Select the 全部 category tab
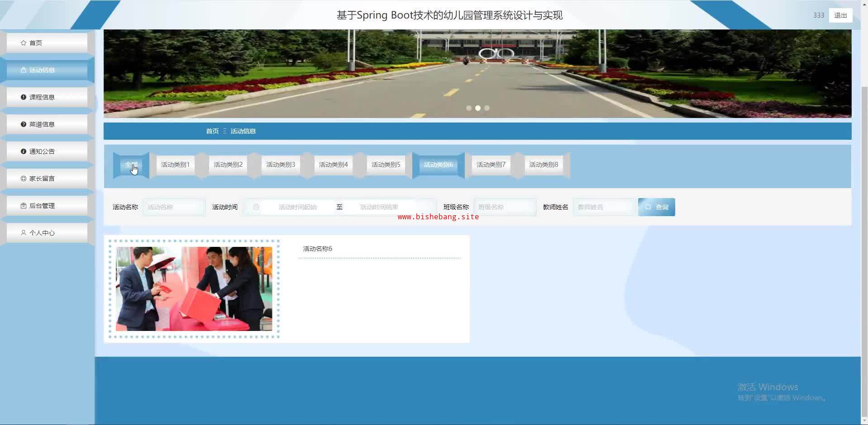The height and width of the screenshot is (425, 868). tap(131, 165)
